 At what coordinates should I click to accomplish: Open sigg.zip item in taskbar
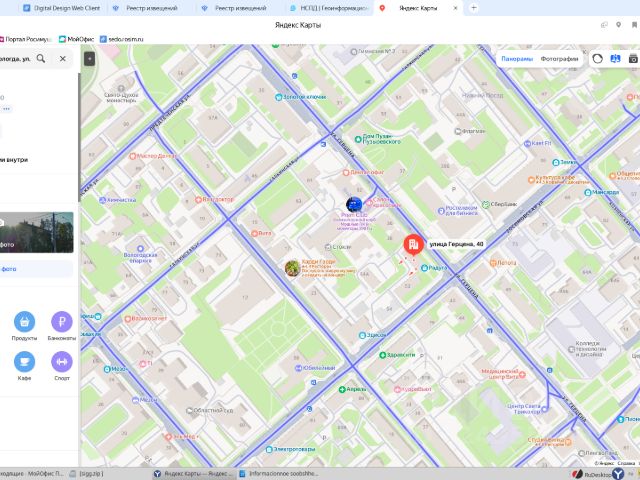click(87, 473)
